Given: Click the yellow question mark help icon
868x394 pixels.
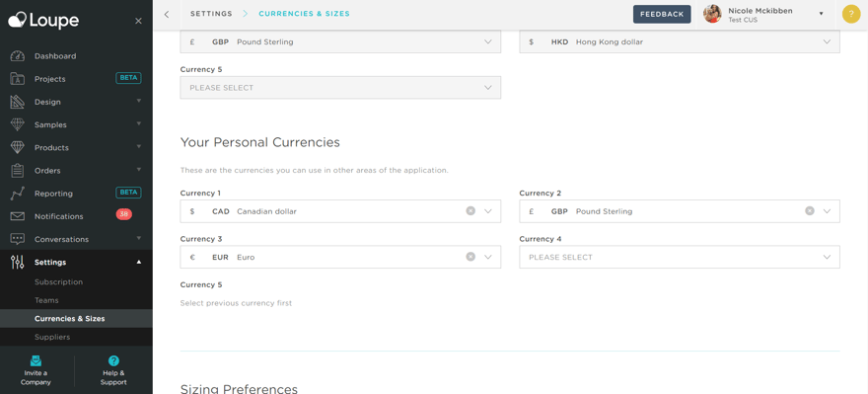Looking at the screenshot, I should tap(851, 14).
